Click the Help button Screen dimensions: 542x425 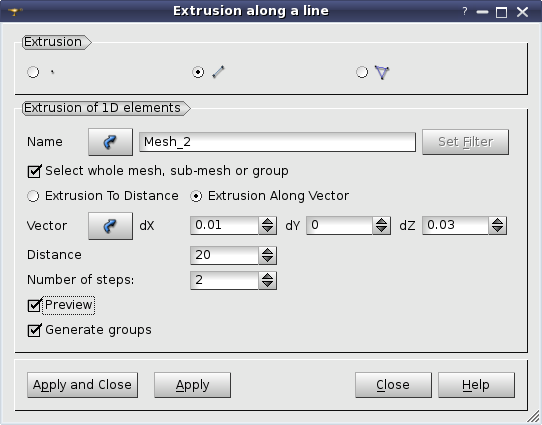[x=476, y=385]
